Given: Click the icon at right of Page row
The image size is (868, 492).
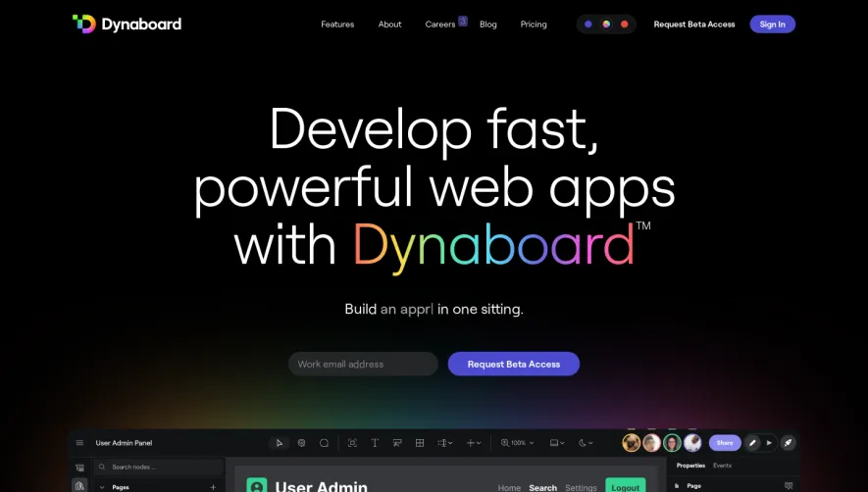Looking at the screenshot, I should point(789,486).
